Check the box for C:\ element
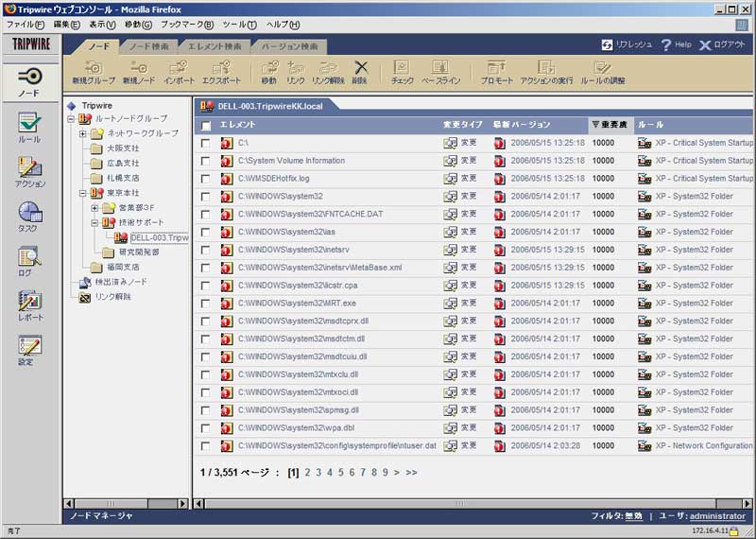 click(x=206, y=144)
